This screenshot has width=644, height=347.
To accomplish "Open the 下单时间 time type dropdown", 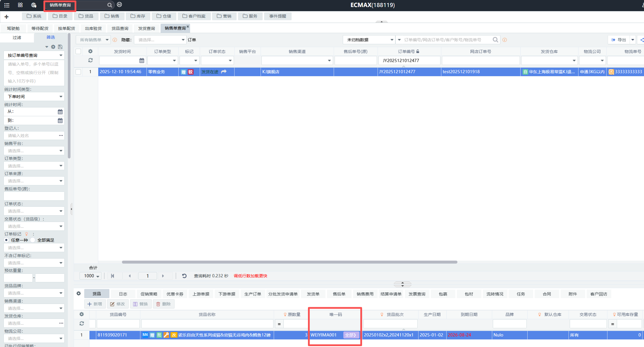I will coord(34,97).
